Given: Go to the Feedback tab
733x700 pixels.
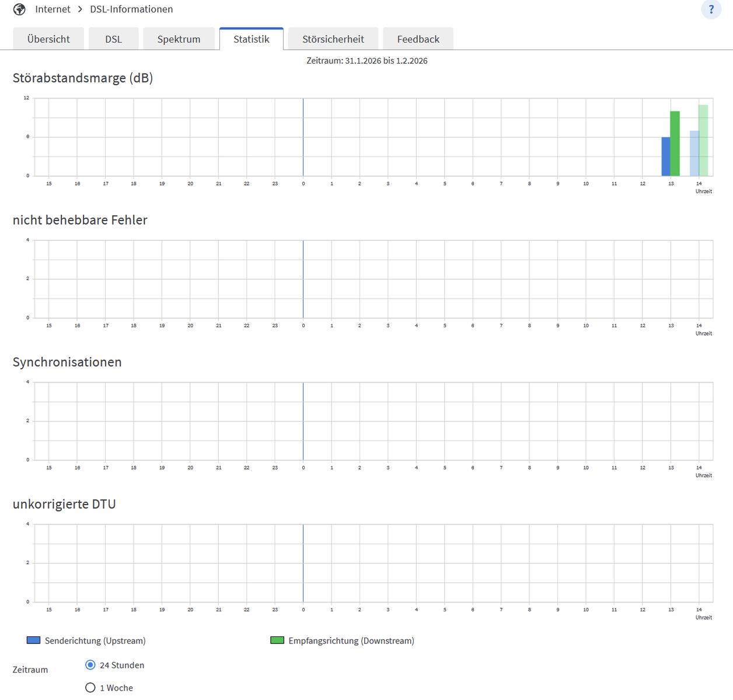Looking at the screenshot, I should pyautogui.click(x=418, y=39).
